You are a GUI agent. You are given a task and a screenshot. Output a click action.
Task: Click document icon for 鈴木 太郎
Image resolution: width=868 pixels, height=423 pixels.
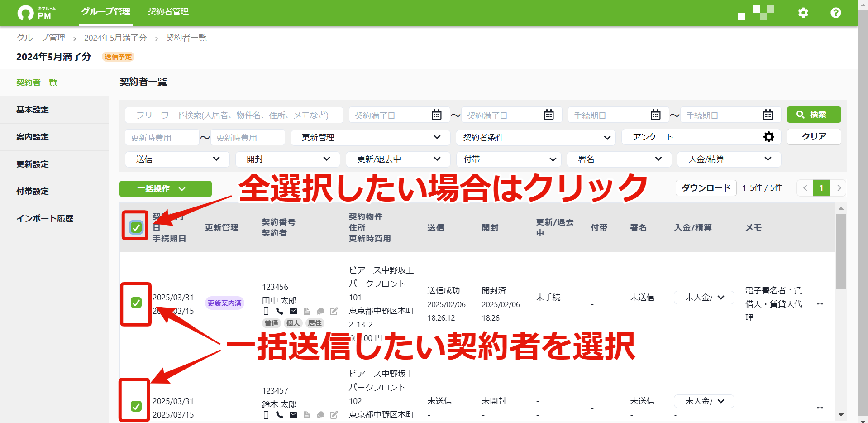(307, 415)
